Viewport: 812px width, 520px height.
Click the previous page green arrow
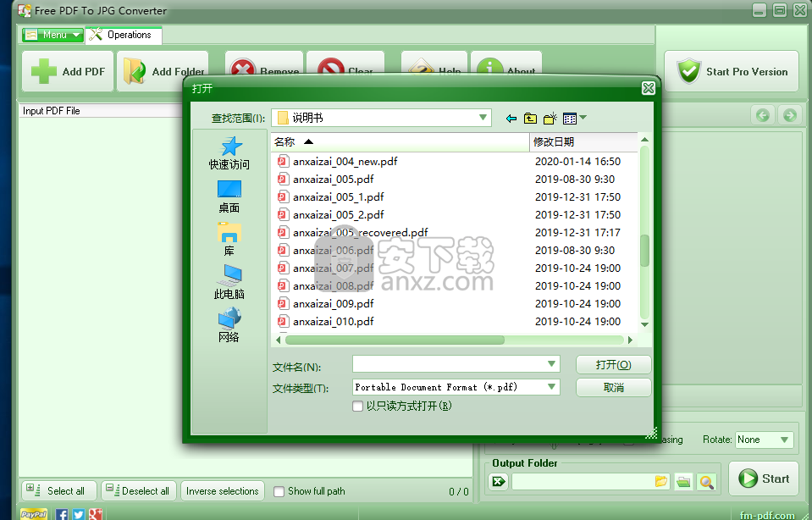click(x=763, y=115)
